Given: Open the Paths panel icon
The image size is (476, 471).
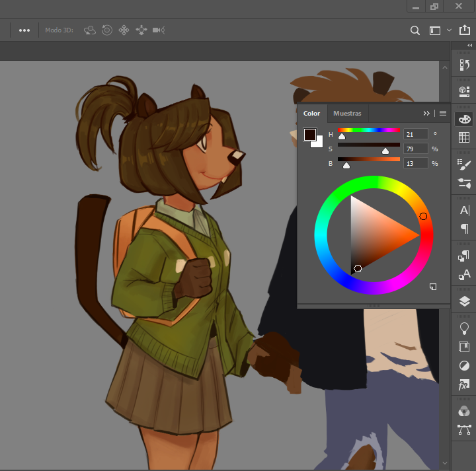Looking at the screenshot, I should click(x=464, y=430).
